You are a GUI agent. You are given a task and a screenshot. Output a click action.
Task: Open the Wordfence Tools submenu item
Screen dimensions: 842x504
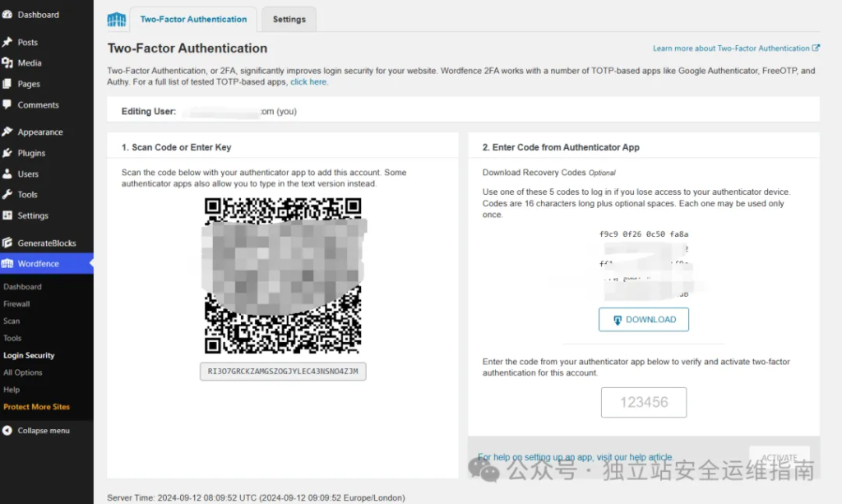pyautogui.click(x=12, y=338)
